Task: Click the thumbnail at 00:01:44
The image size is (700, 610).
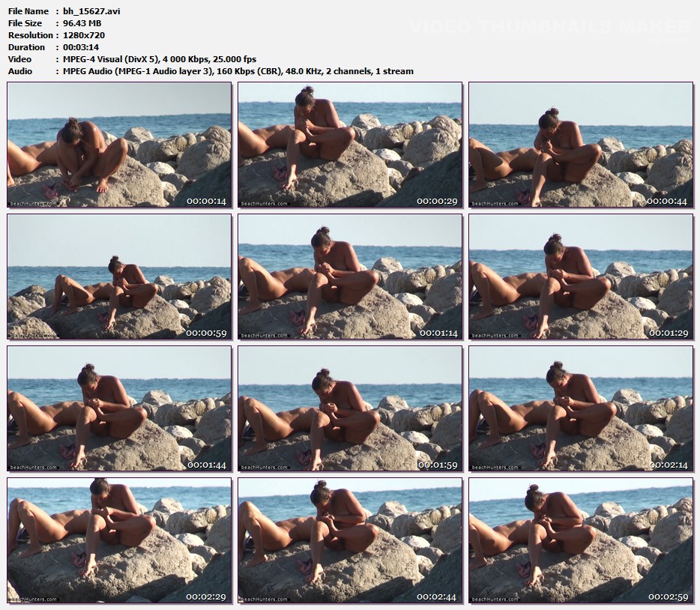Action: click(x=119, y=408)
